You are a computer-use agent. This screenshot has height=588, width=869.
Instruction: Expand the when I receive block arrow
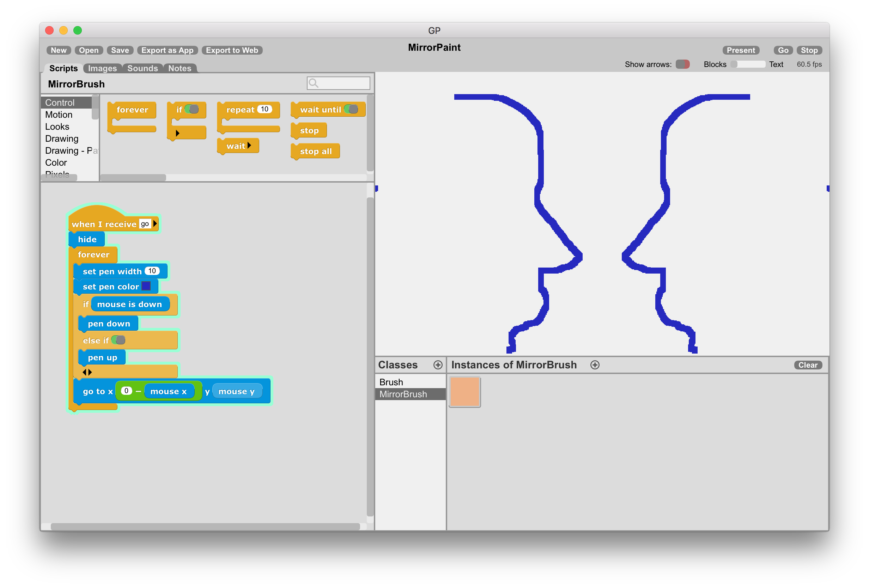(155, 223)
